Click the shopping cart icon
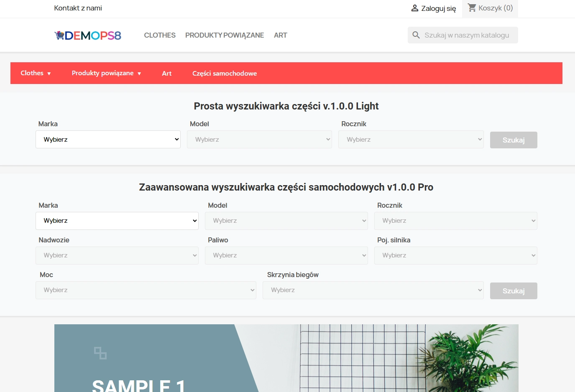This screenshot has width=575, height=392. pyautogui.click(x=472, y=8)
